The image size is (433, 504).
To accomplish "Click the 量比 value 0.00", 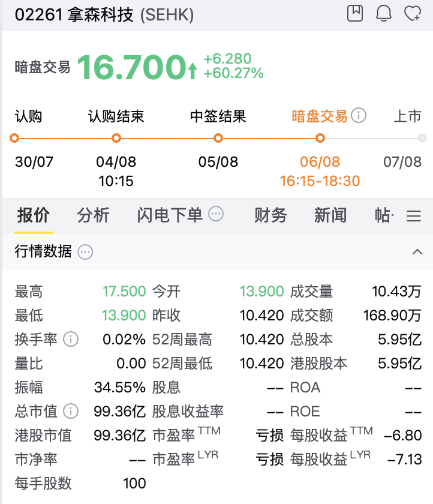I will point(131,364).
